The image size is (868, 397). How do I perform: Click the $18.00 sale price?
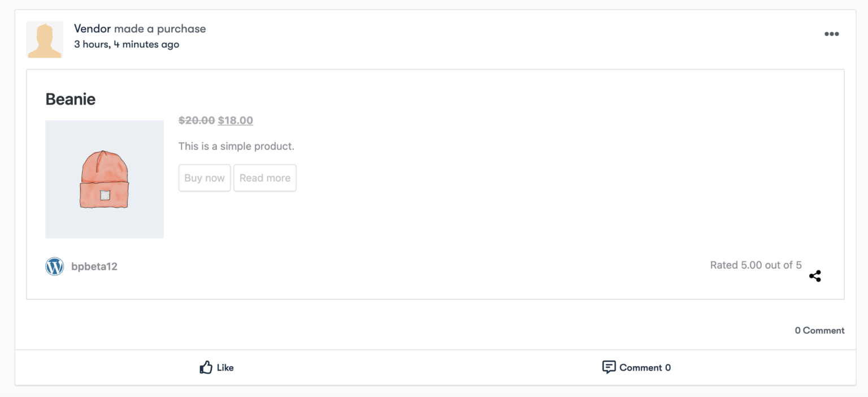coord(236,120)
